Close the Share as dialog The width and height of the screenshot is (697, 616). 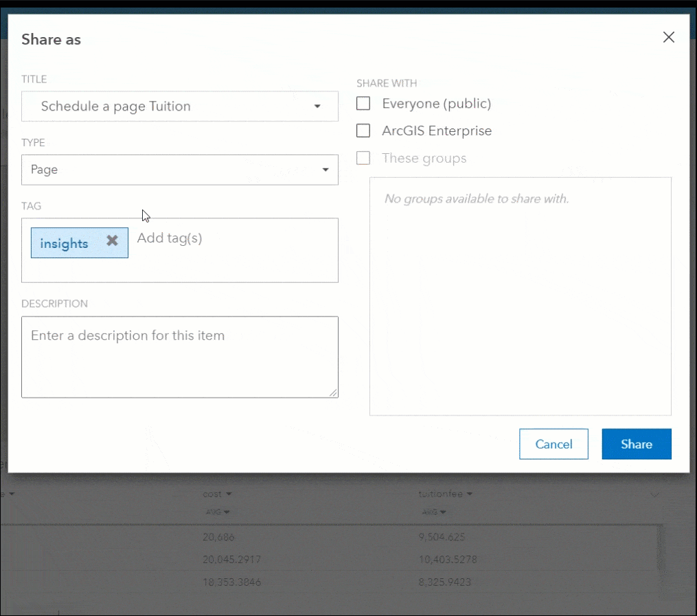pos(668,38)
